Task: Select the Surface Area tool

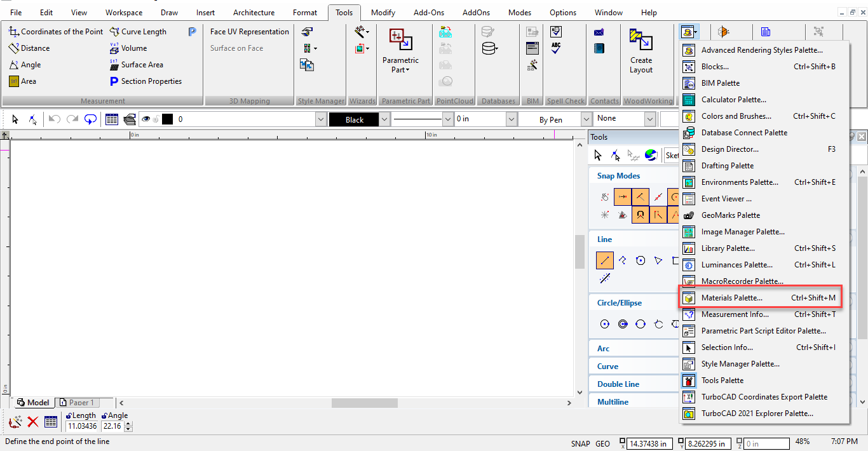Action: point(136,65)
